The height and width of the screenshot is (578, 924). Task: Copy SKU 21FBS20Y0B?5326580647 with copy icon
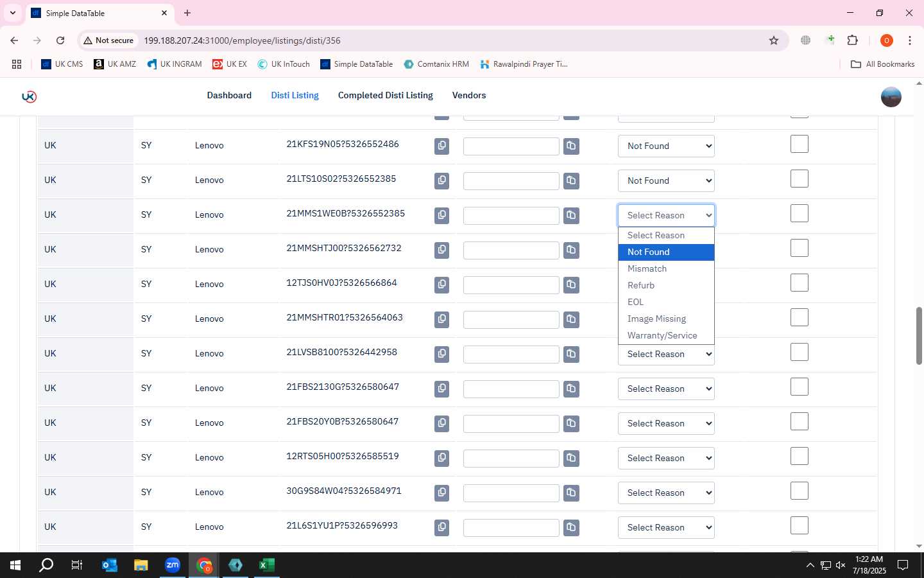[441, 423]
